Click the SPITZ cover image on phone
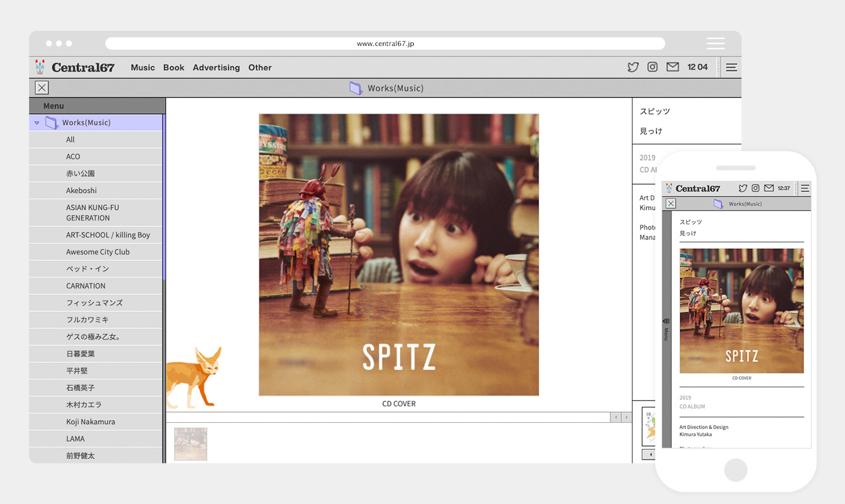845x504 pixels. [x=742, y=311]
